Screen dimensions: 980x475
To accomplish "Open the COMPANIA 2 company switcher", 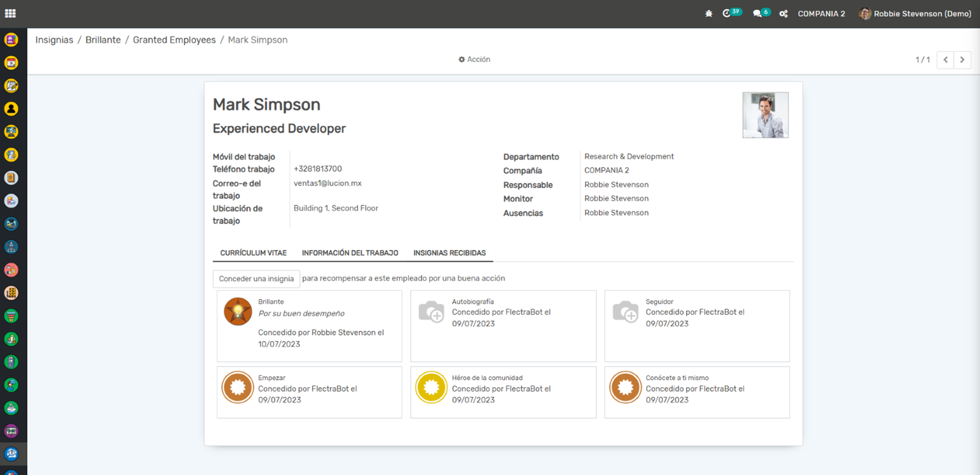I will click(821, 14).
